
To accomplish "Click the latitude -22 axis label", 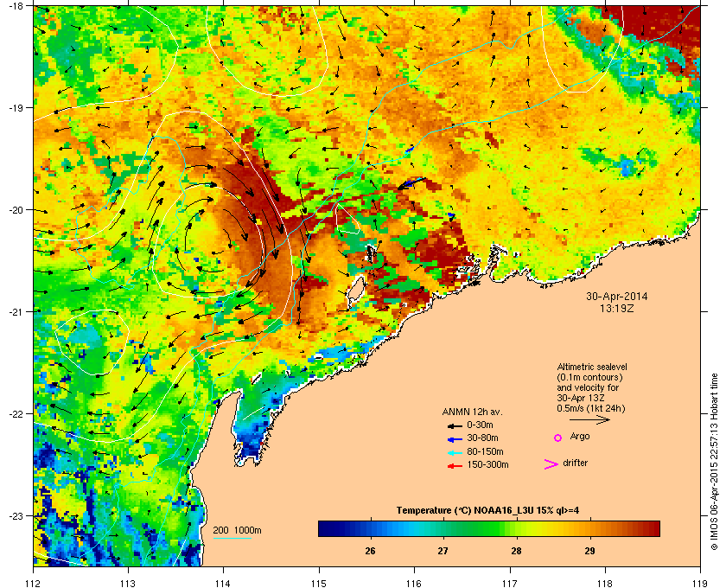I will [15, 414].
